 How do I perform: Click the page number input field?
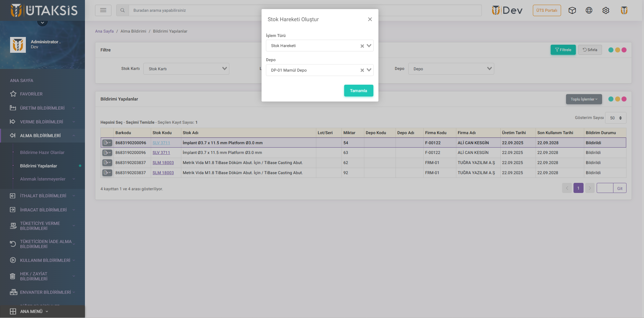point(605,188)
